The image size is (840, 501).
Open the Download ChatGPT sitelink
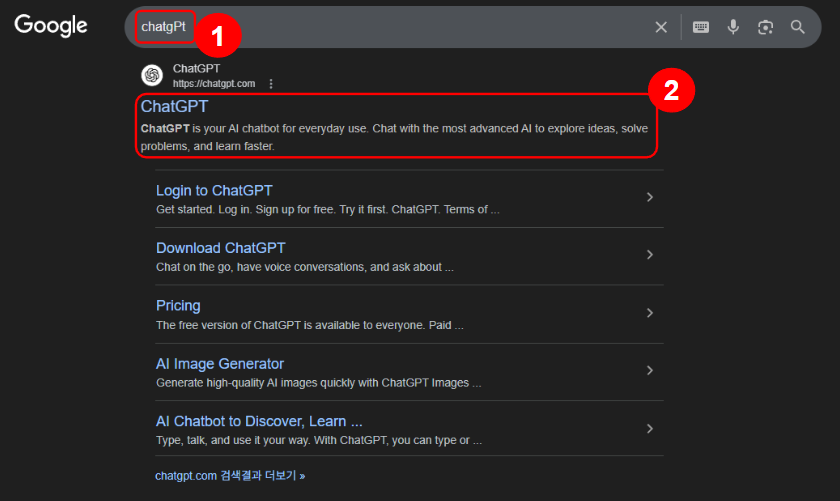click(x=221, y=248)
